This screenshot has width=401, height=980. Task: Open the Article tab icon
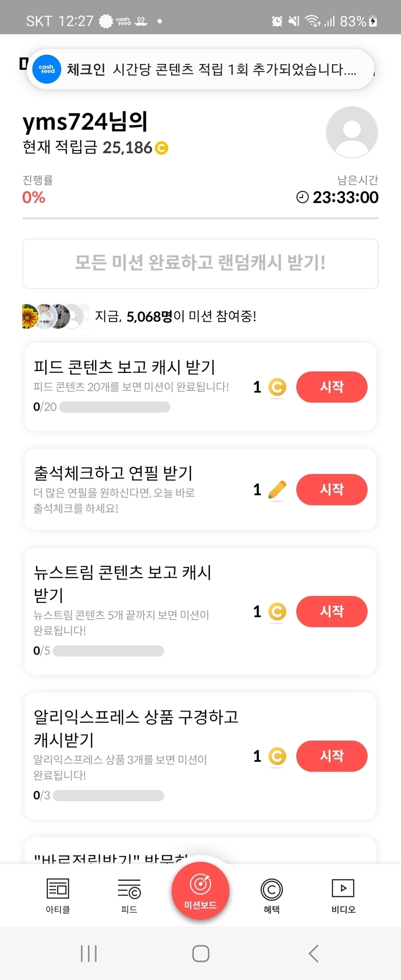click(x=58, y=889)
